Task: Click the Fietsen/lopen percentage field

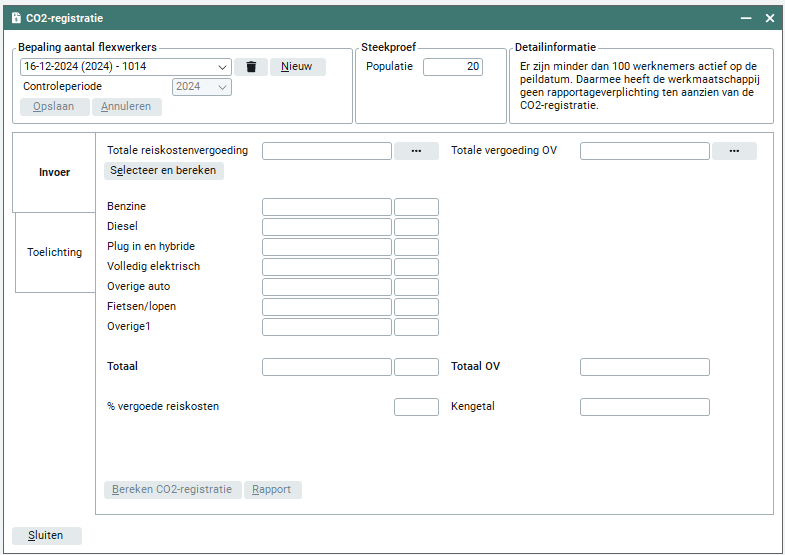Action: 416,307
